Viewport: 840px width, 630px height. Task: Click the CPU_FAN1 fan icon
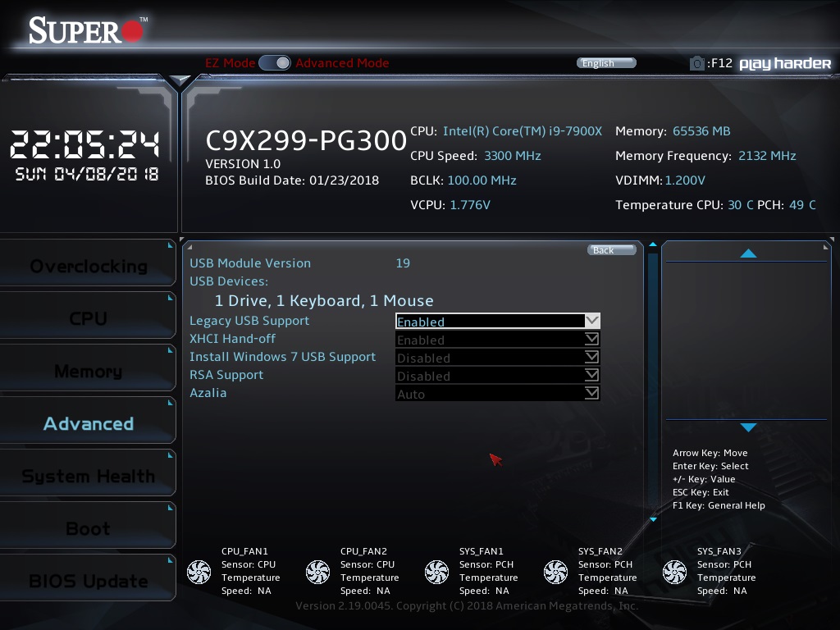pos(199,572)
